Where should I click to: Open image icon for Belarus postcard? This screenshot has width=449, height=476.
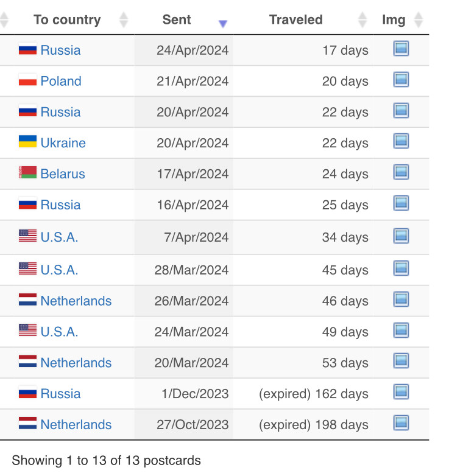click(x=401, y=172)
